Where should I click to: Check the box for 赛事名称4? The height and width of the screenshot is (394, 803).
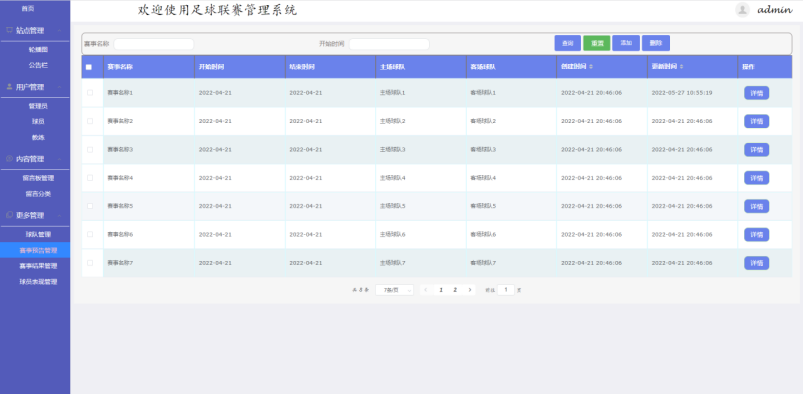point(90,178)
